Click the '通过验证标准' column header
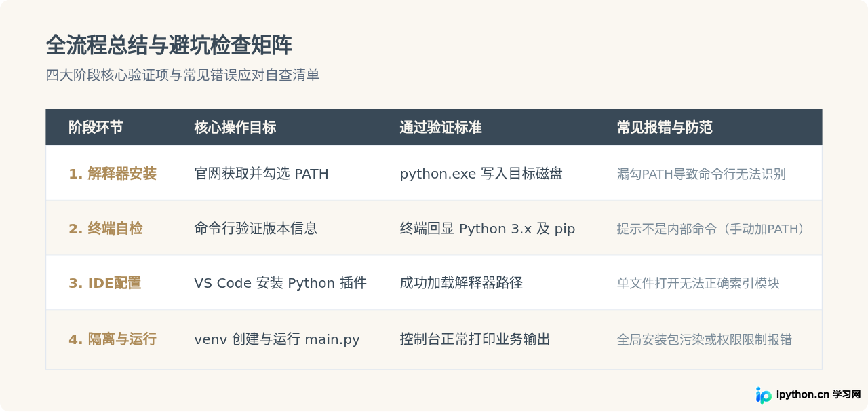Screen dimensions: 868x412 pos(441,127)
